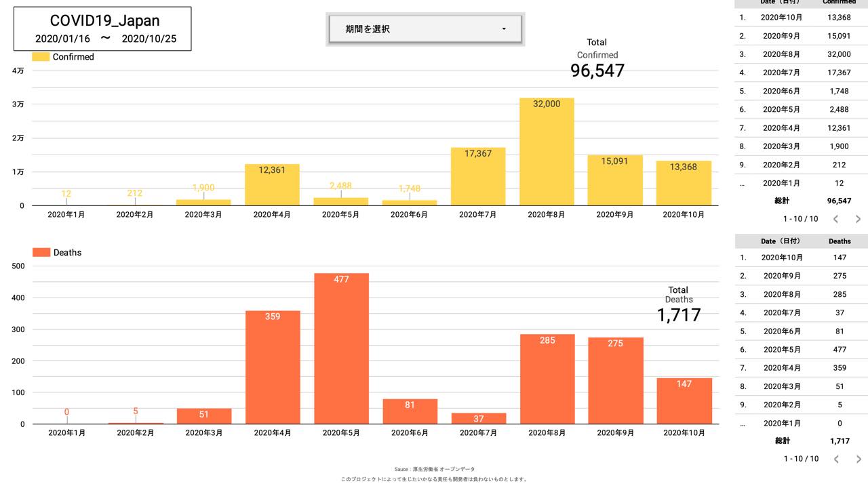Go to previous page of Deaths table
868x488 pixels.
pyautogui.click(x=835, y=459)
